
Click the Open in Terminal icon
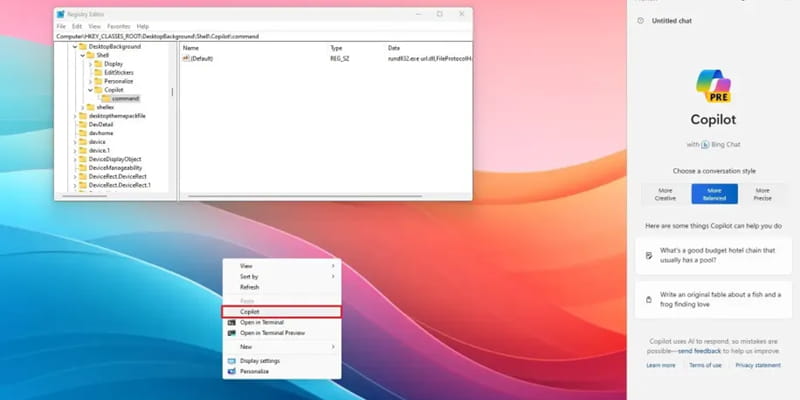coord(232,322)
